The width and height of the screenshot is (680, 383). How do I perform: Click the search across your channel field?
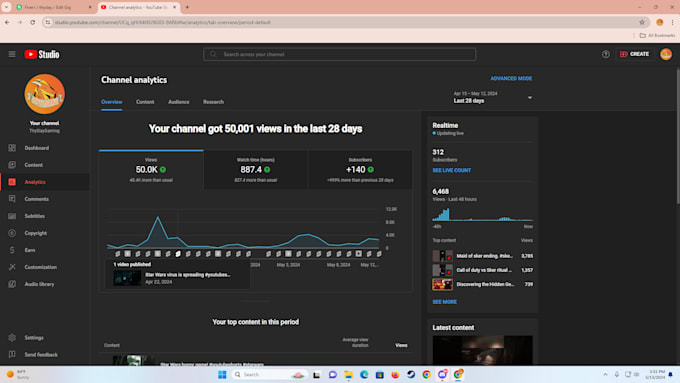pos(340,54)
